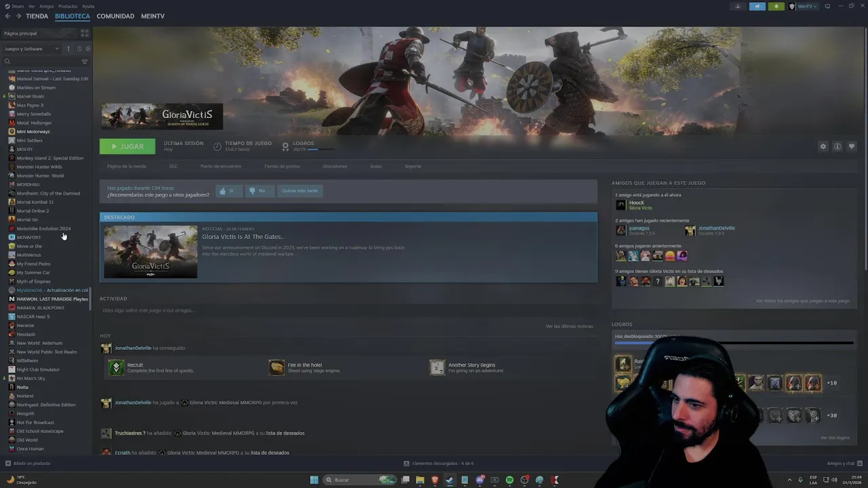Select Motorbike Evolution 2024 in library
Viewport: 868px width, 488px height.
click(43, 228)
